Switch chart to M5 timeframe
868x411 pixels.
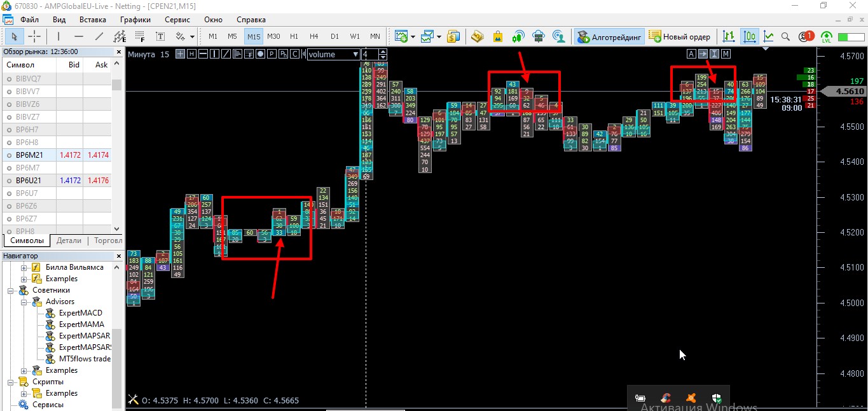pos(233,36)
